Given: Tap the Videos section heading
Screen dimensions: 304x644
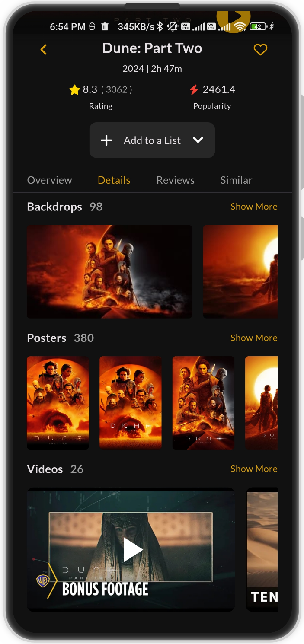Looking at the screenshot, I should (x=45, y=469).
